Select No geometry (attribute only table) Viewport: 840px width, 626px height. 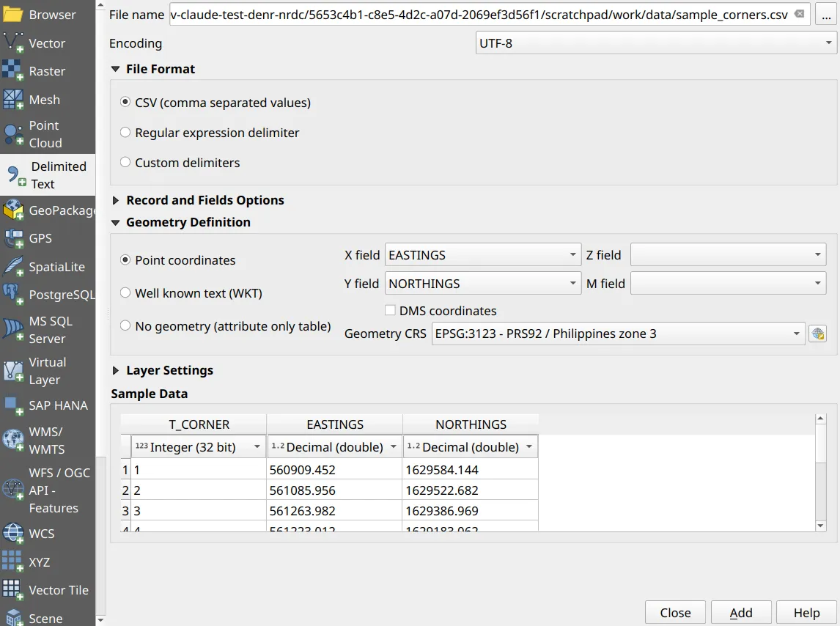[125, 325]
